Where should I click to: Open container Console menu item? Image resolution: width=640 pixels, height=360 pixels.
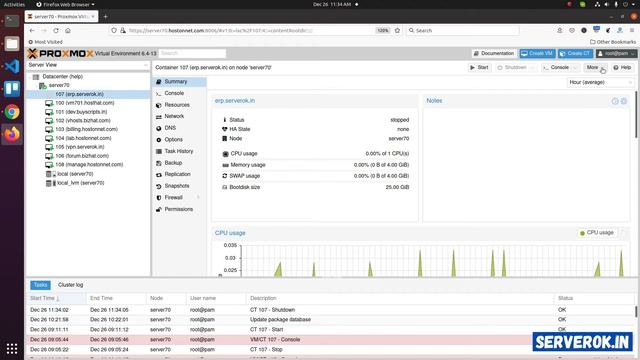click(x=180, y=93)
